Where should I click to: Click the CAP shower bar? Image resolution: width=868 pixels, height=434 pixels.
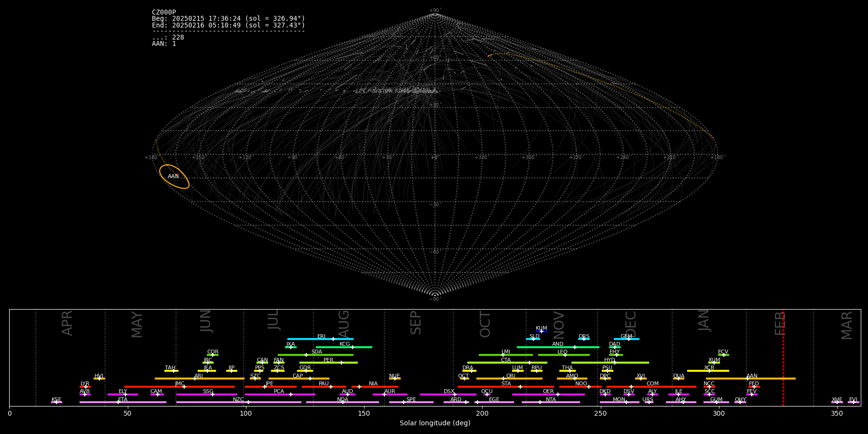(299, 379)
